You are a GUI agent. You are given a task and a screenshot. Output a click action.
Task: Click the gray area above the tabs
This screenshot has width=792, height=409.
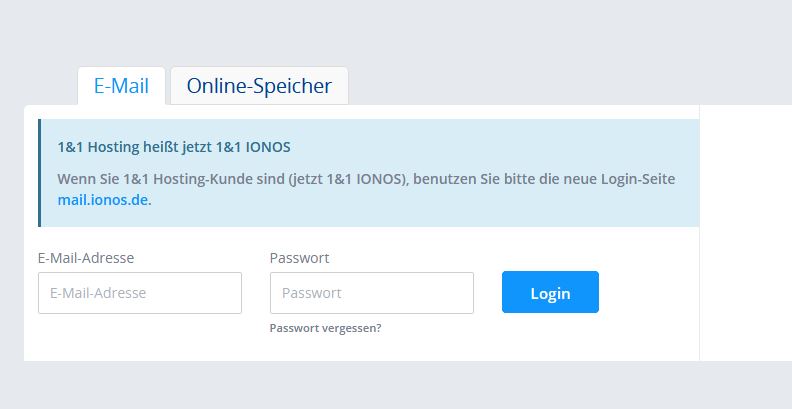396,33
